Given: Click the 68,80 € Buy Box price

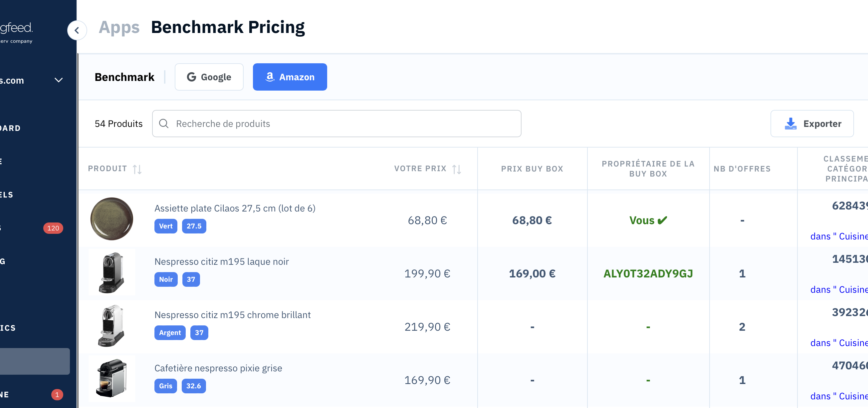Looking at the screenshot, I should click(x=532, y=220).
